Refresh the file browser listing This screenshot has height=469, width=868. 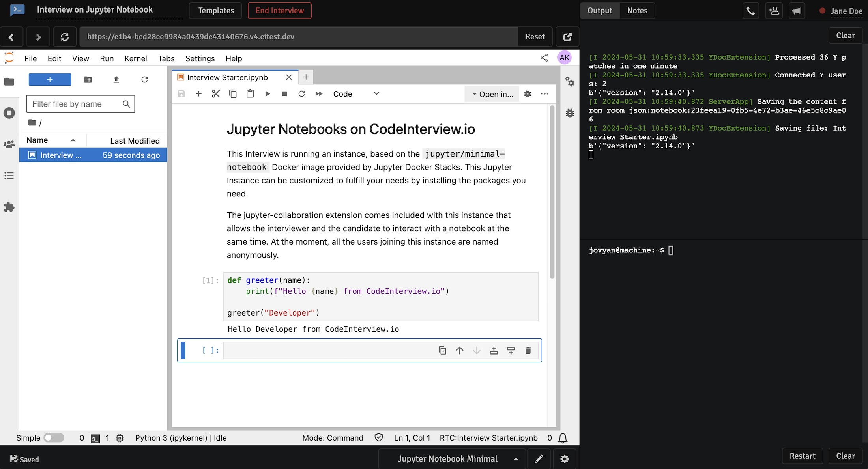pos(144,80)
